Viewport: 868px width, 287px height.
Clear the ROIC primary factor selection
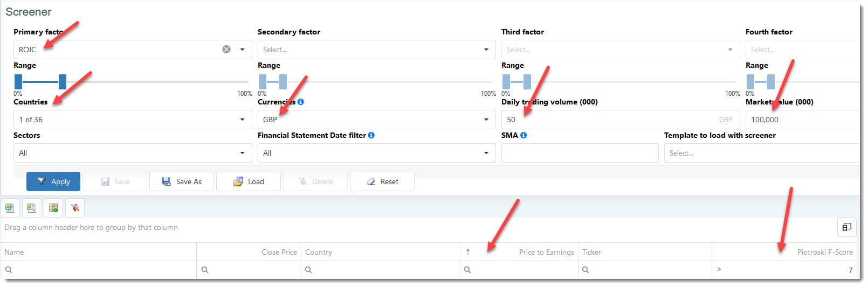(226, 49)
